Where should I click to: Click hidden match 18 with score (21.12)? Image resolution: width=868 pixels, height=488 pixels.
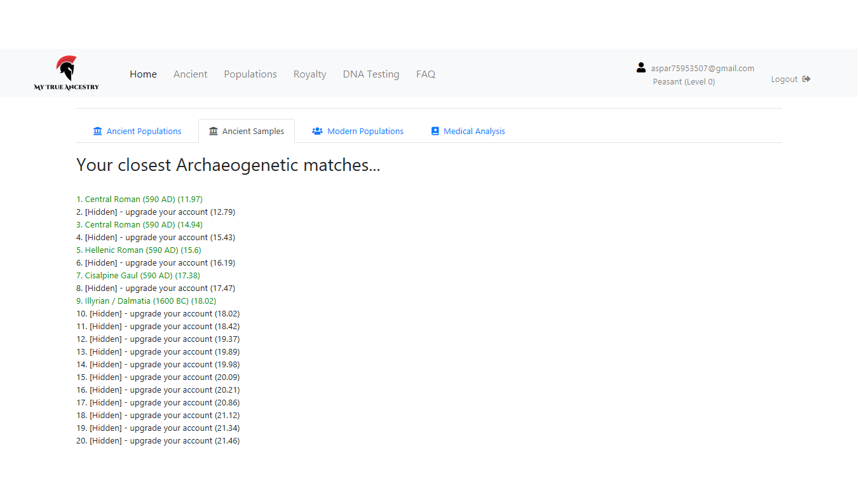pos(158,415)
